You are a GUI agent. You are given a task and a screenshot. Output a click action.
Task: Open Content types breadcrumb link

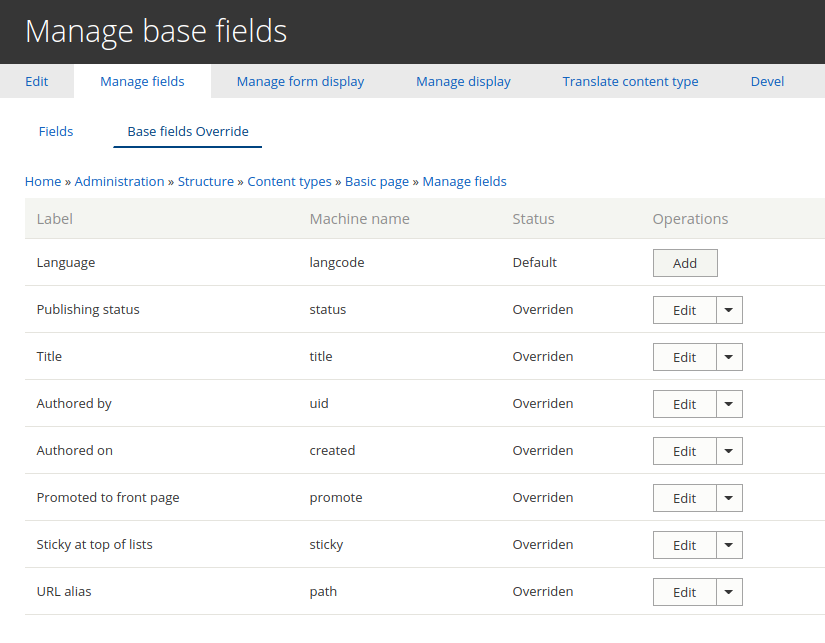289,182
